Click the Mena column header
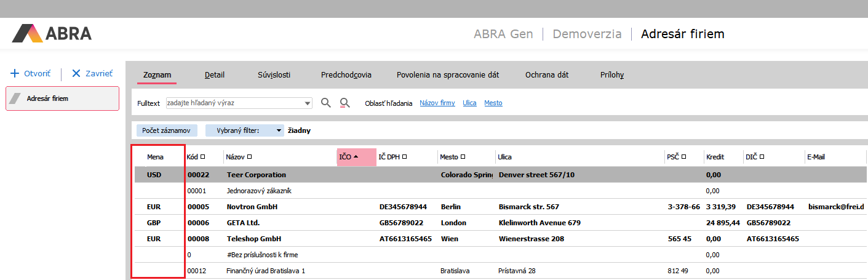Screen dimensions: 868x280 pos(155,157)
